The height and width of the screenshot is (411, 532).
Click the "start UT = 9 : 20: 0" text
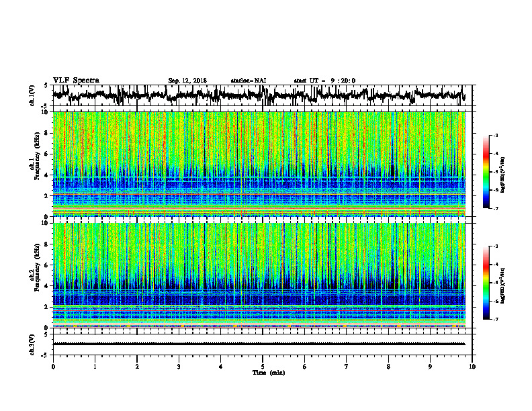(324, 81)
